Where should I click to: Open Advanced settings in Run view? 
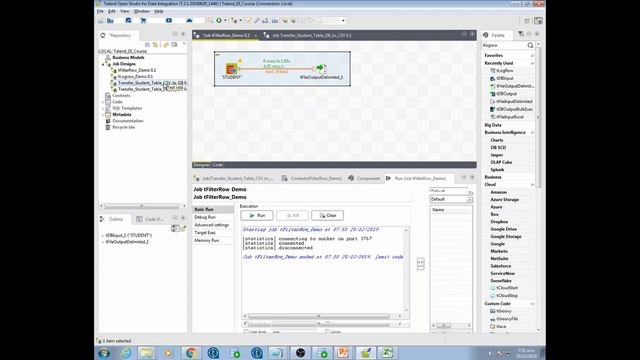[x=211, y=225]
